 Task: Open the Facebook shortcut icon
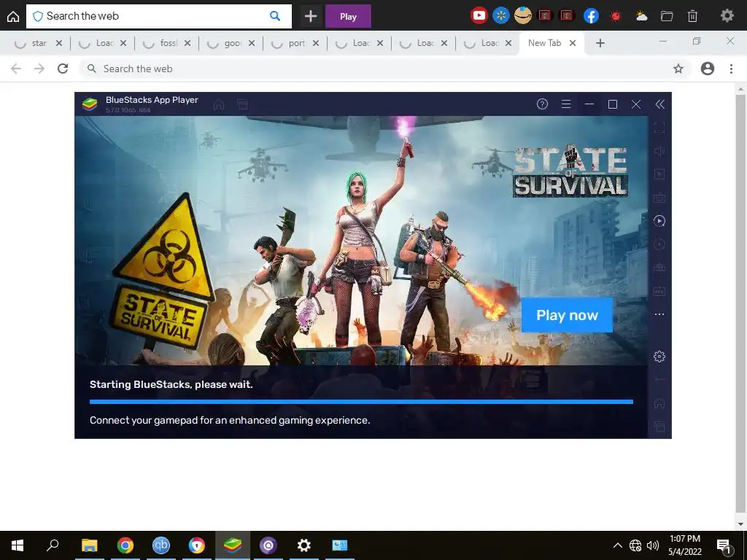tap(591, 16)
